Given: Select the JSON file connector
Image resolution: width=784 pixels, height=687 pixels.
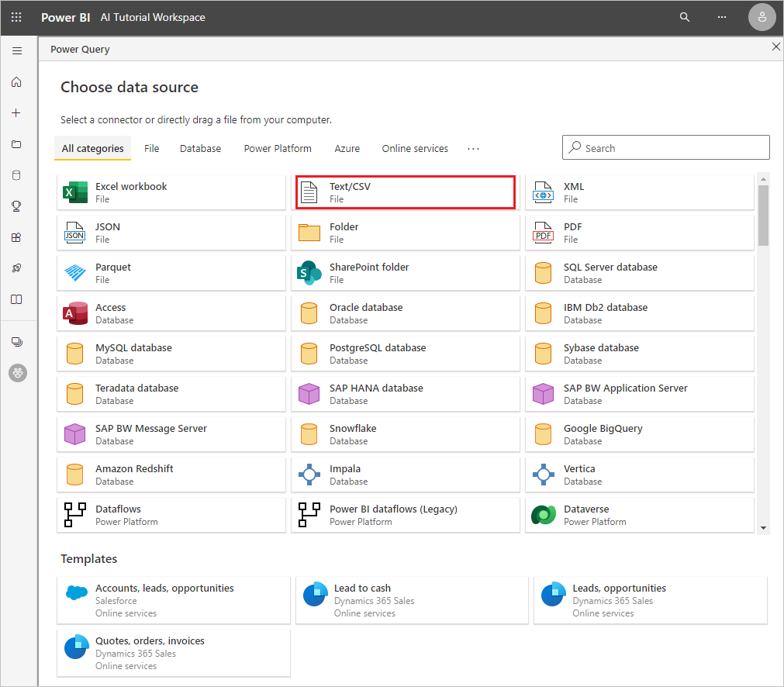Looking at the screenshot, I should tap(171, 233).
